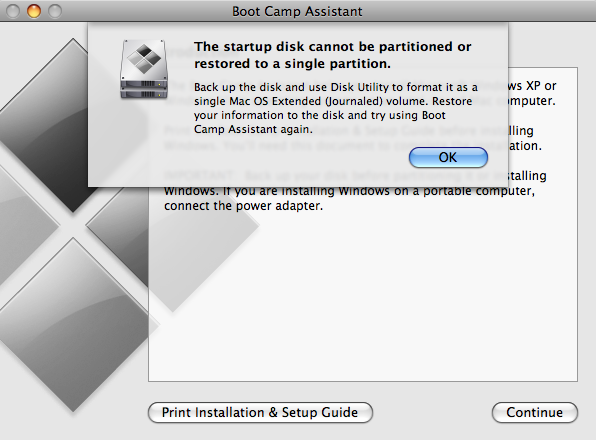Click the alert text mentioning Disk Utility
Image resolution: width=596 pixels, height=440 pixels.
336,87
